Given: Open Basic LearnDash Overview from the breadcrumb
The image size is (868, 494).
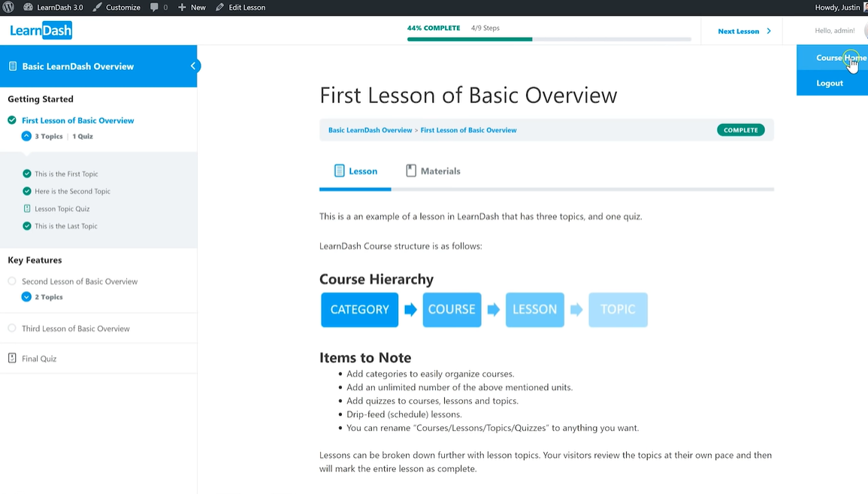Looking at the screenshot, I should click(370, 129).
